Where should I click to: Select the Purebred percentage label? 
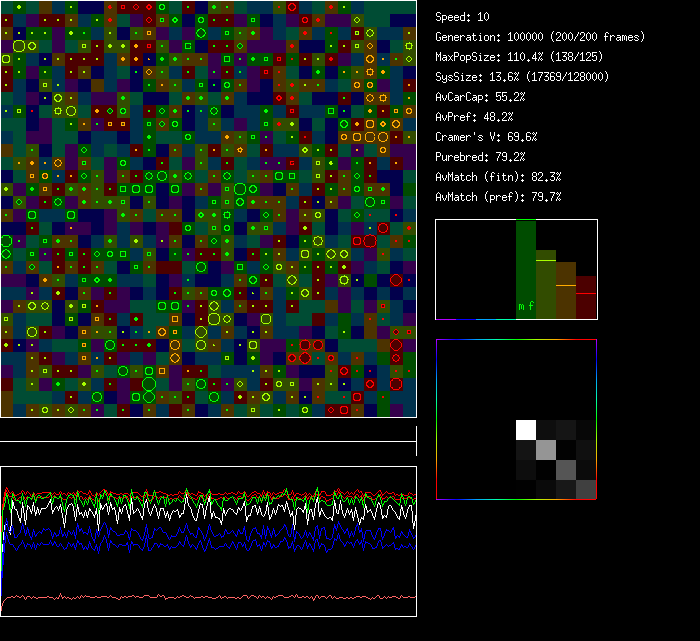[481, 157]
